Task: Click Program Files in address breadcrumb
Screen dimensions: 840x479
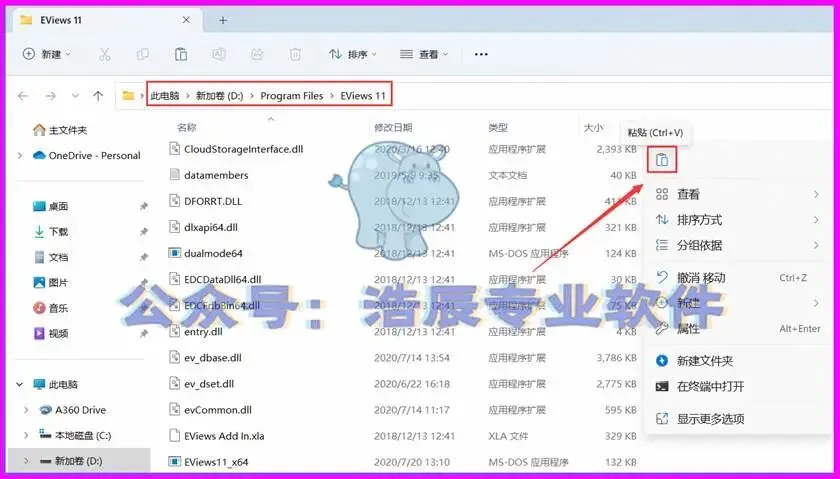Action: pyautogui.click(x=291, y=96)
